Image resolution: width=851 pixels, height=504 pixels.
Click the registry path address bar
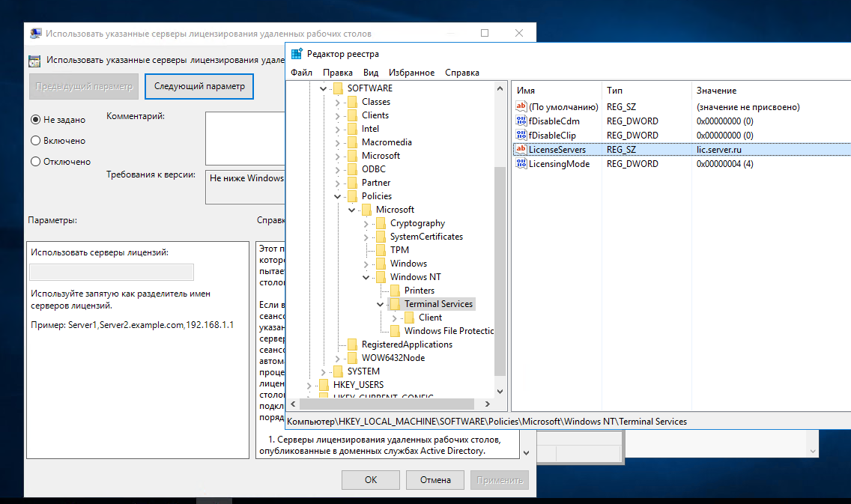click(x=569, y=422)
